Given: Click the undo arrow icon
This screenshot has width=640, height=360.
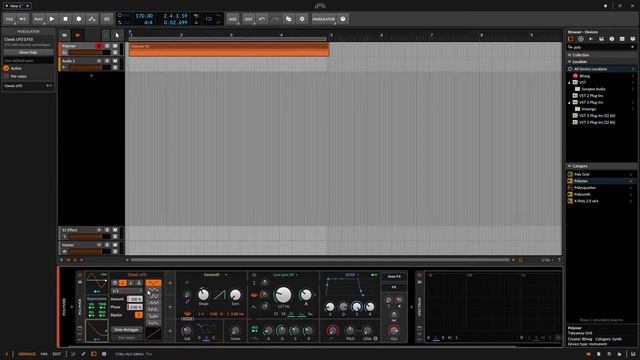Looking at the screenshot, I should tap(262, 19).
